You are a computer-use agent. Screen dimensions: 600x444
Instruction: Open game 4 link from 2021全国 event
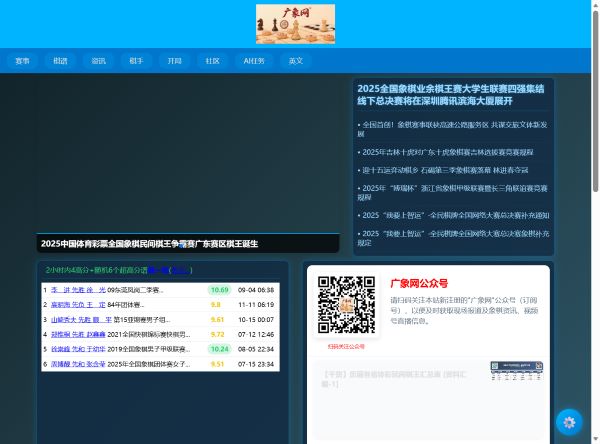[78, 334]
